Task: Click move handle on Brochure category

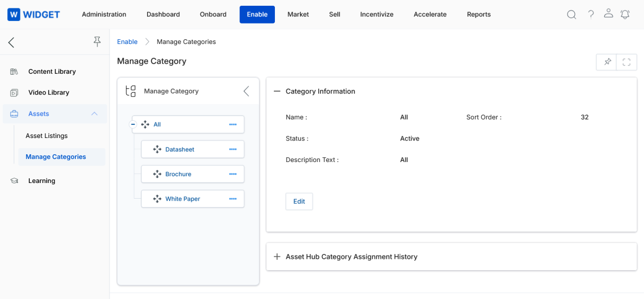Action: coord(157,174)
